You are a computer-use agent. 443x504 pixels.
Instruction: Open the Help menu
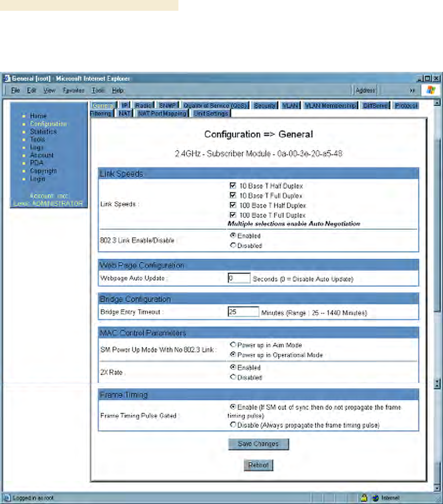pos(118,90)
